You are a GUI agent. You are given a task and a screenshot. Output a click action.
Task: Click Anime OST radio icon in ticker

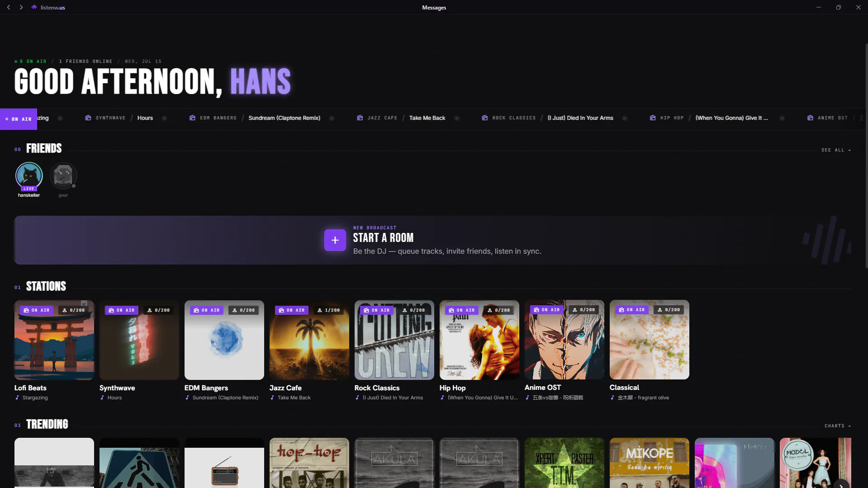coord(810,118)
